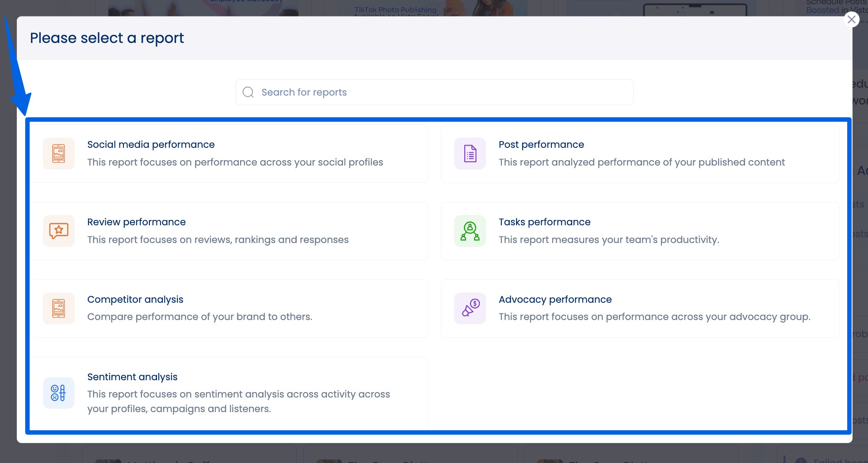The height and width of the screenshot is (463, 868).
Task: Select the Competitor analysis report title
Action: click(135, 300)
